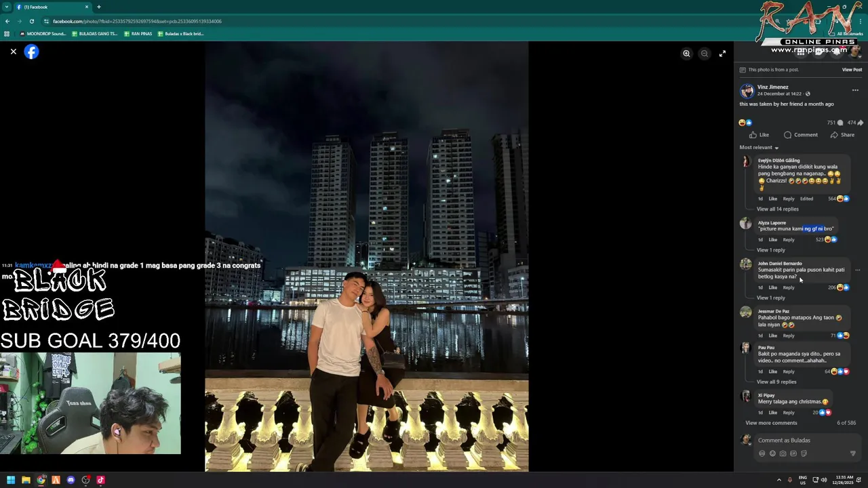
Task: Open the Most relevant sort dropdown
Action: tap(759, 148)
